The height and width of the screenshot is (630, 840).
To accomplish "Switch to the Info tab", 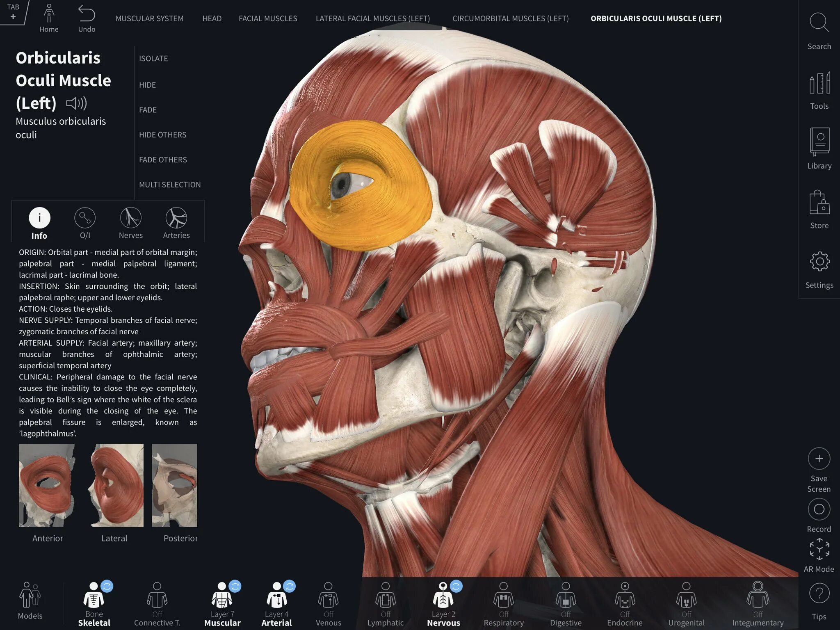I will pyautogui.click(x=39, y=224).
